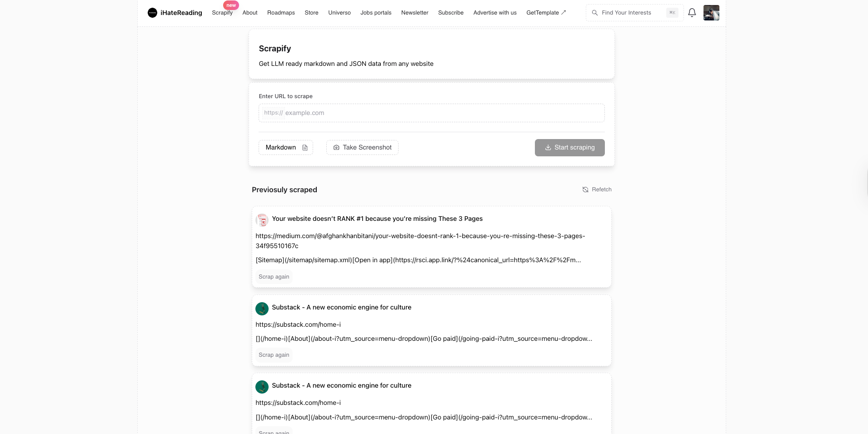Click the new badge above Scrapify

tap(231, 5)
